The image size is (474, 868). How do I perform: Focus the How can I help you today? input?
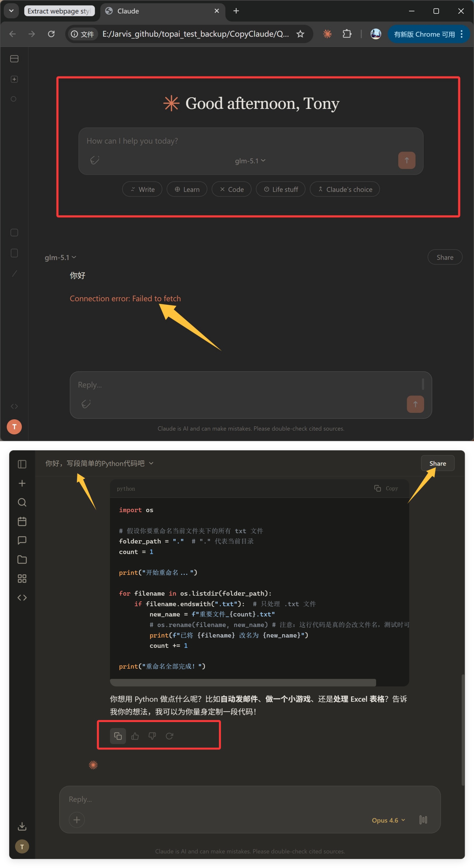[250, 141]
